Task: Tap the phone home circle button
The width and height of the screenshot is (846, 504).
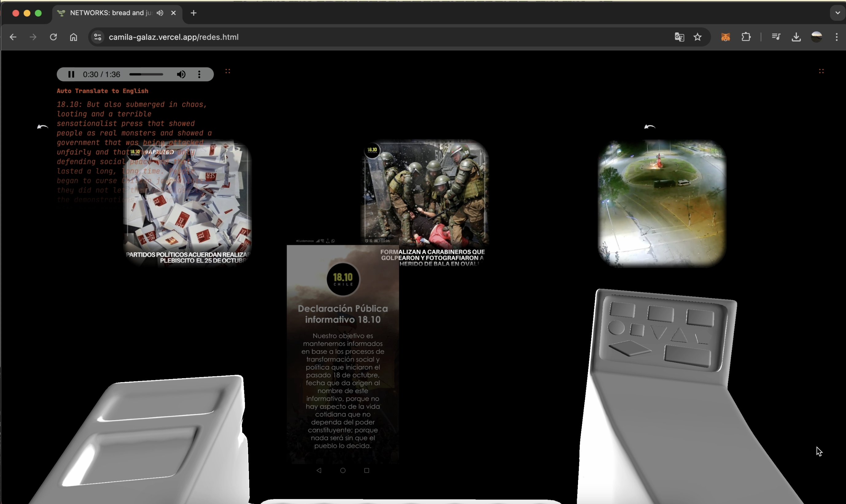Action: coord(343,470)
